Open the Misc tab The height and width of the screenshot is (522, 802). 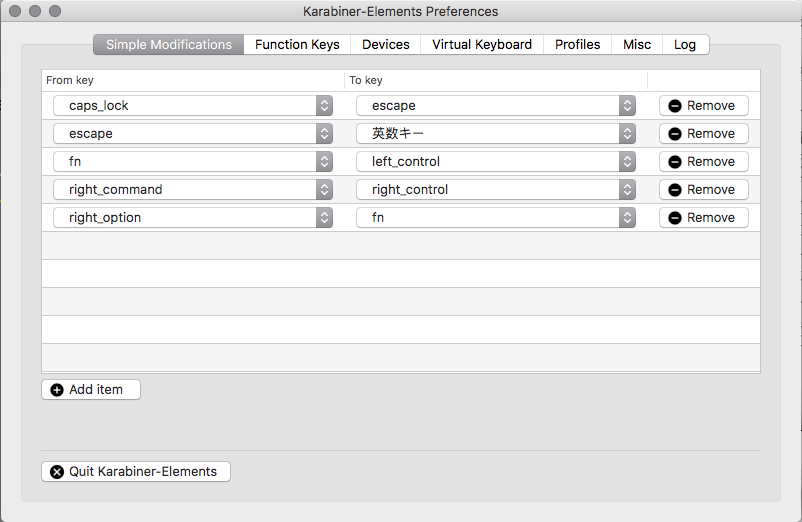pyautogui.click(x=637, y=45)
